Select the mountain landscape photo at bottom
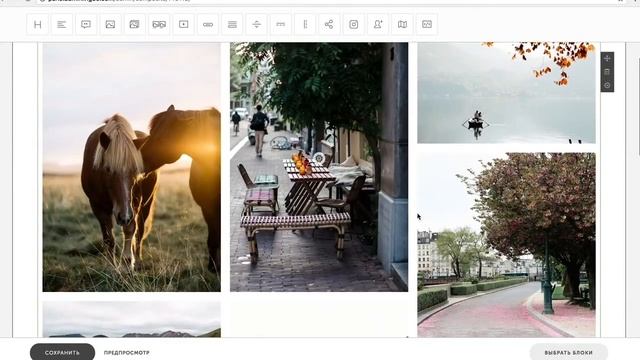The height and width of the screenshot is (360, 640). [131, 319]
